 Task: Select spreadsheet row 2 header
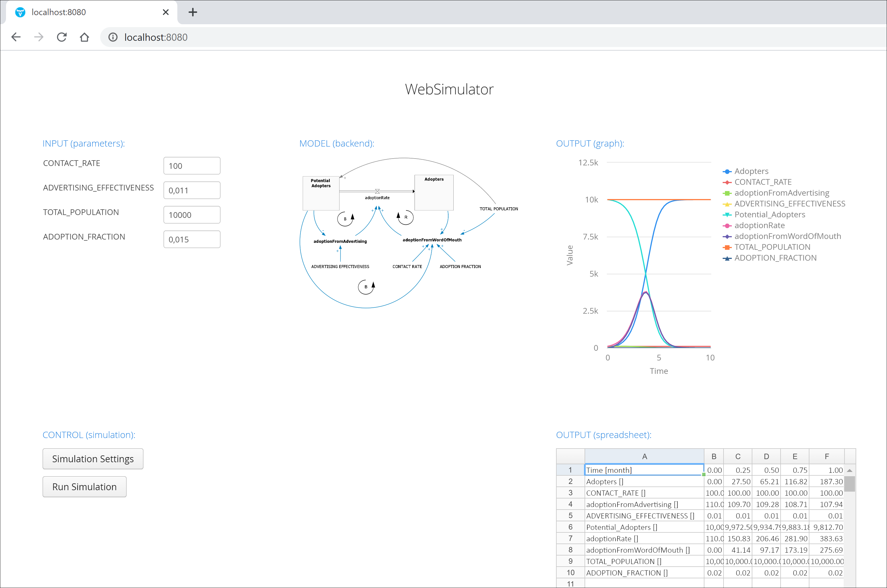pyautogui.click(x=570, y=482)
